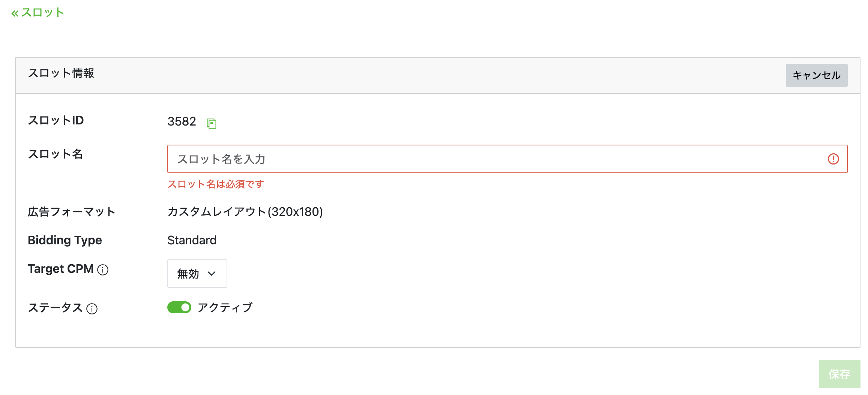Click the ステータス label text
The height and width of the screenshot is (395, 868).
[56, 308]
